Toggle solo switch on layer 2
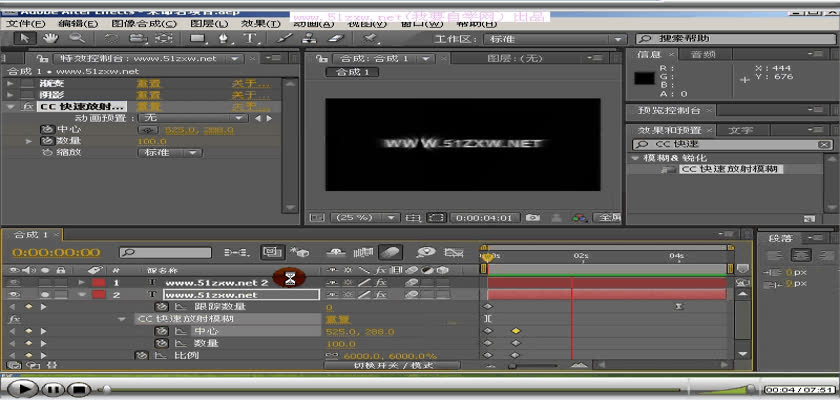 (46, 295)
